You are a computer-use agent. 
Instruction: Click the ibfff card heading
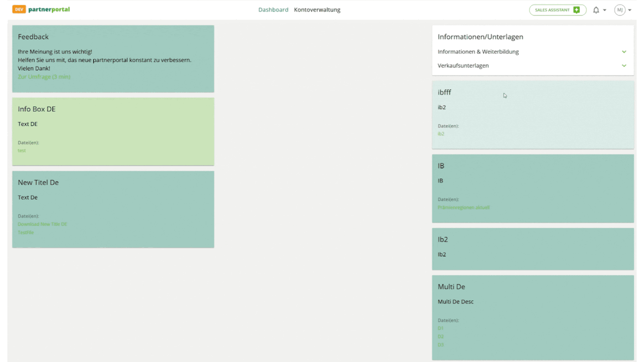click(444, 92)
